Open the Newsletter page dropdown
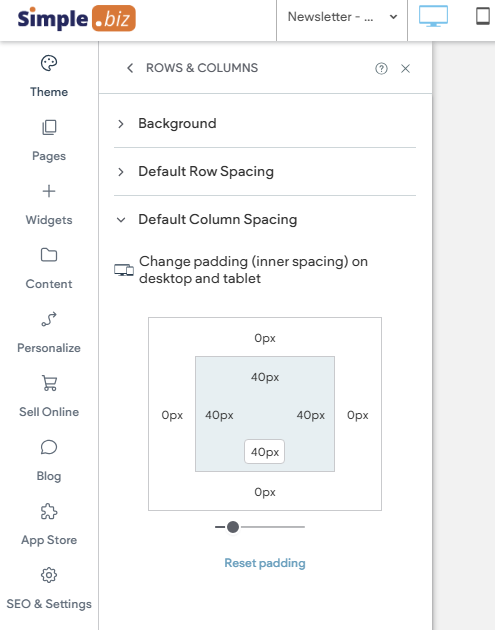The image size is (495, 630). [x=342, y=17]
